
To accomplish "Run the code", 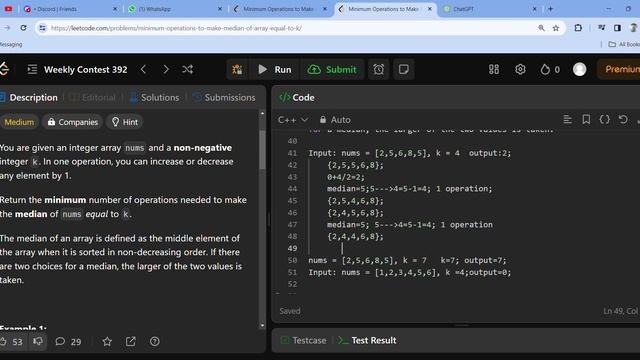I will click(x=275, y=69).
